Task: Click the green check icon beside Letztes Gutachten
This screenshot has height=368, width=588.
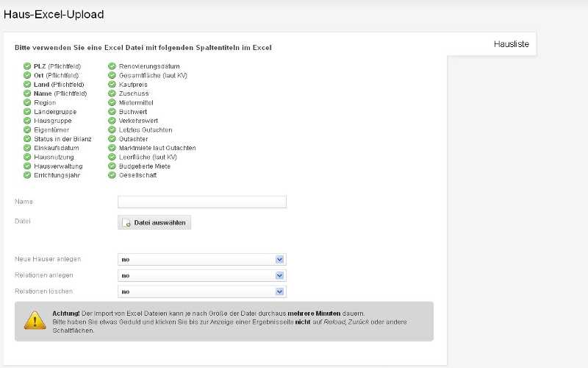Action: click(x=112, y=130)
